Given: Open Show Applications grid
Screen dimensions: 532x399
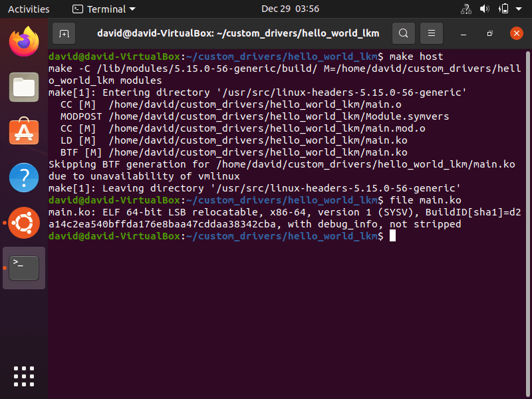Looking at the screenshot, I should point(24,376).
